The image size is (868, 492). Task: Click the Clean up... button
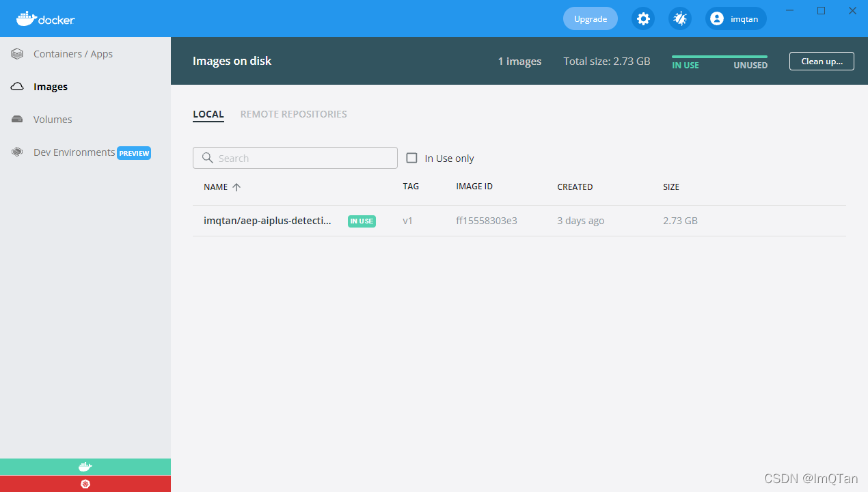point(822,61)
